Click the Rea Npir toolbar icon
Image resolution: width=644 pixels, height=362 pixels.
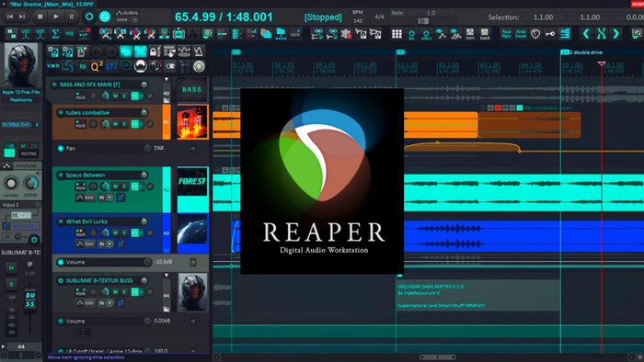tap(506, 34)
